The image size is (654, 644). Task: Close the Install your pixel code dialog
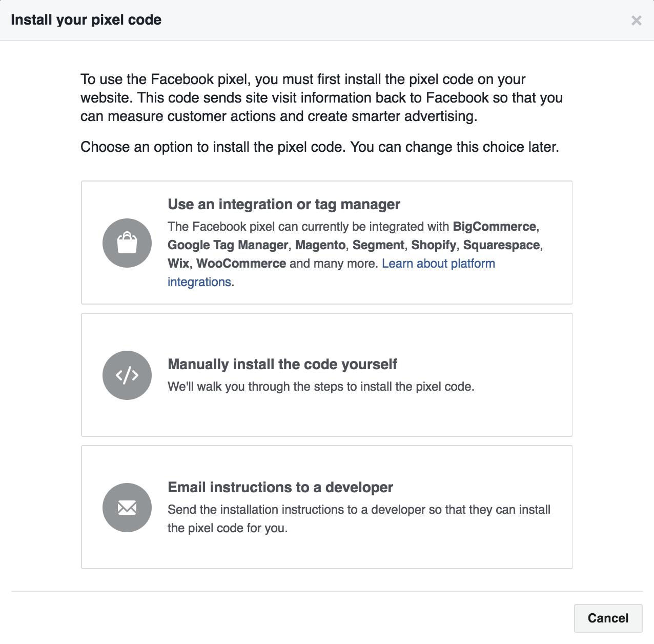tap(637, 21)
